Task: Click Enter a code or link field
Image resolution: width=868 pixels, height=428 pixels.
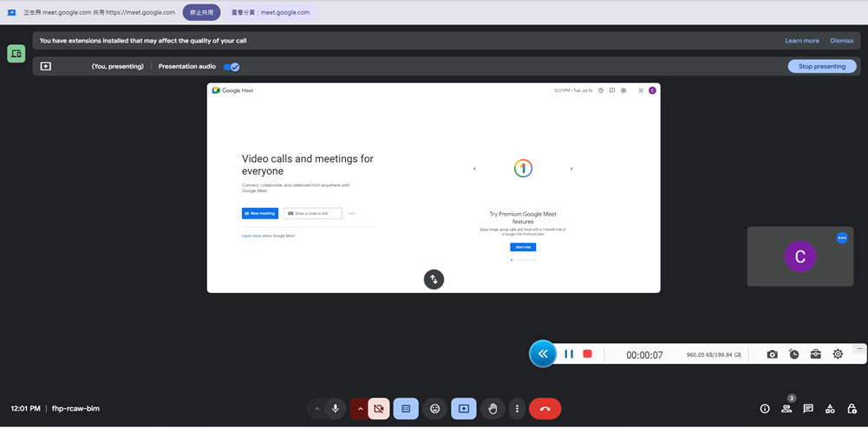Action: pos(313,213)
